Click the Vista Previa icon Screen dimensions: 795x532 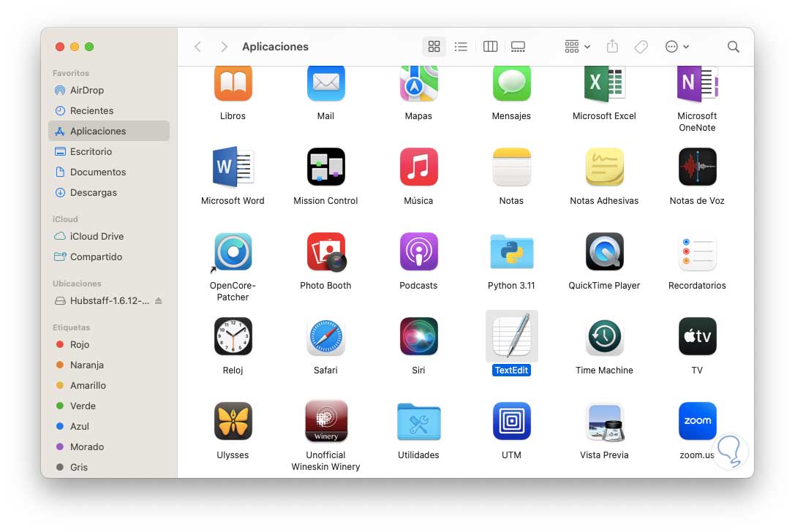pos(604,422)
